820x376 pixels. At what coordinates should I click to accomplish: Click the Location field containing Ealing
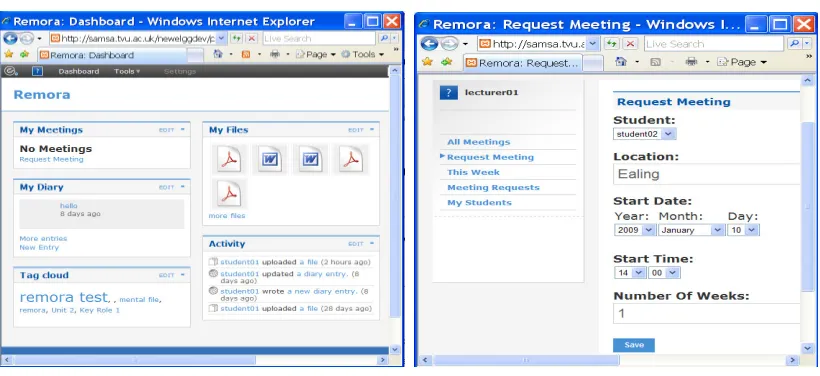[707, 174]
